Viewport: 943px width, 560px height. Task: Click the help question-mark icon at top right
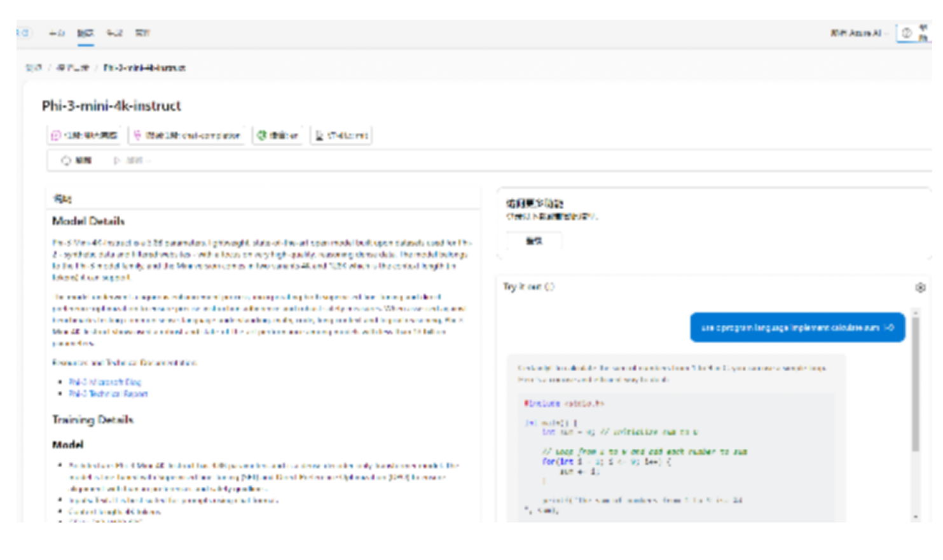tap(907, 33)
